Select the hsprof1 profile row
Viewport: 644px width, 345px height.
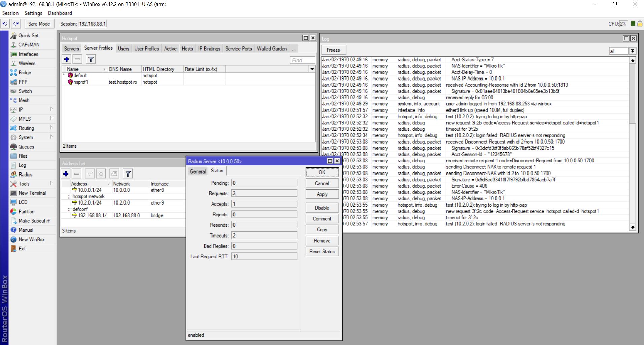click(x=188, y=82)
